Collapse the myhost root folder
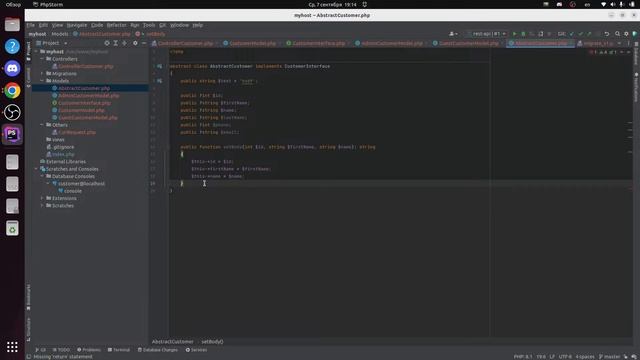This screenshot has height=360, width=640. point(36,52)
